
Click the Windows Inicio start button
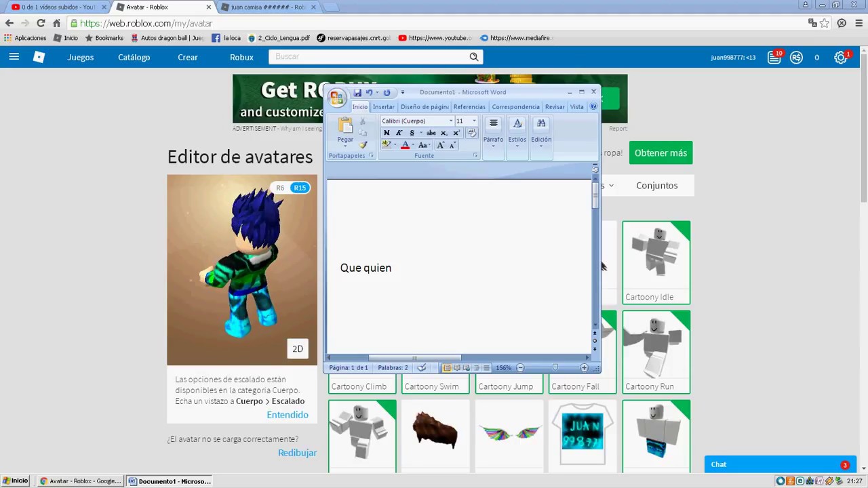[15, 481]
